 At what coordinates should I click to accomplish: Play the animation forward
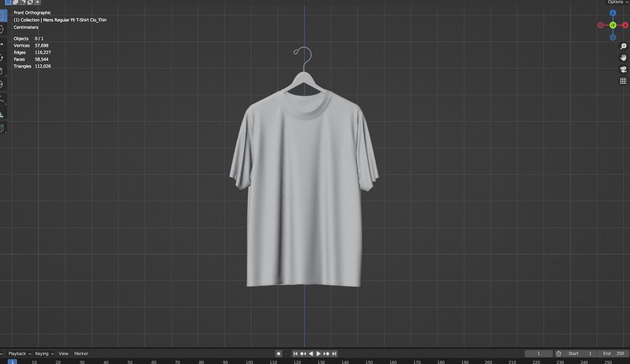pos(319,354)
